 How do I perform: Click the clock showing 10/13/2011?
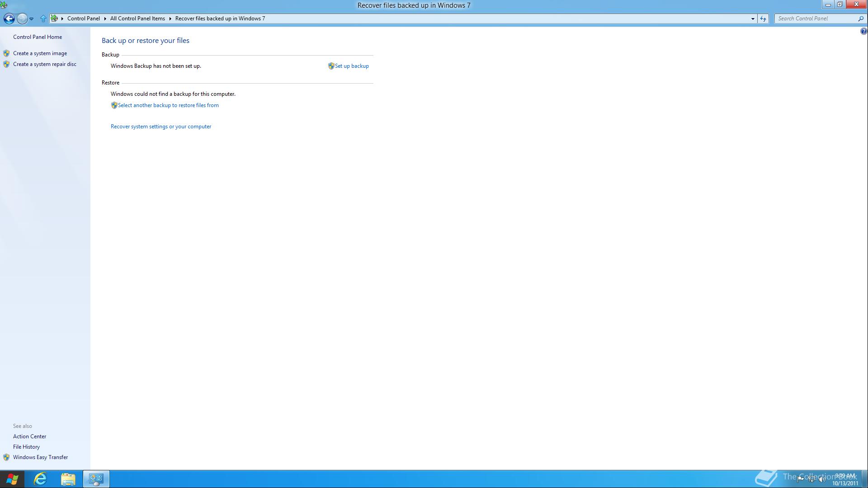pos(845,479)
